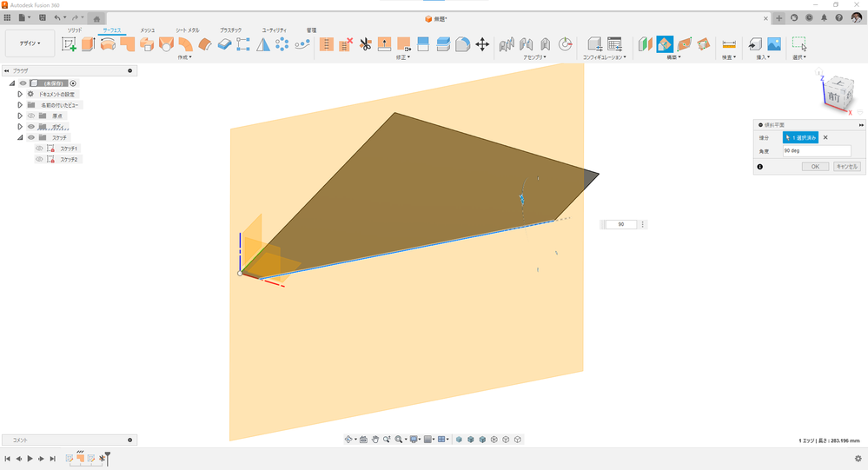
Task: Select the Move/Copy arrows tool
Action: click(482, 44)
